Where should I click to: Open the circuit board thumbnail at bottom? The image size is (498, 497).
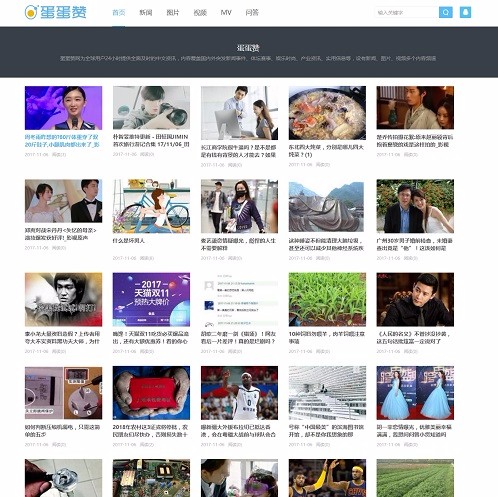151,478
